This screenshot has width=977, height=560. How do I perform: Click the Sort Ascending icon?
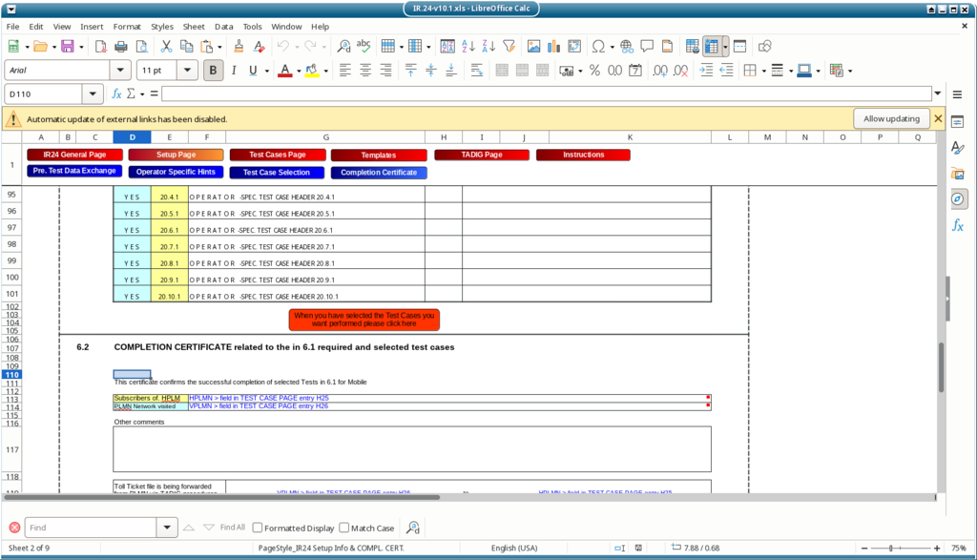pyautogui.click(x=468, y=46)
